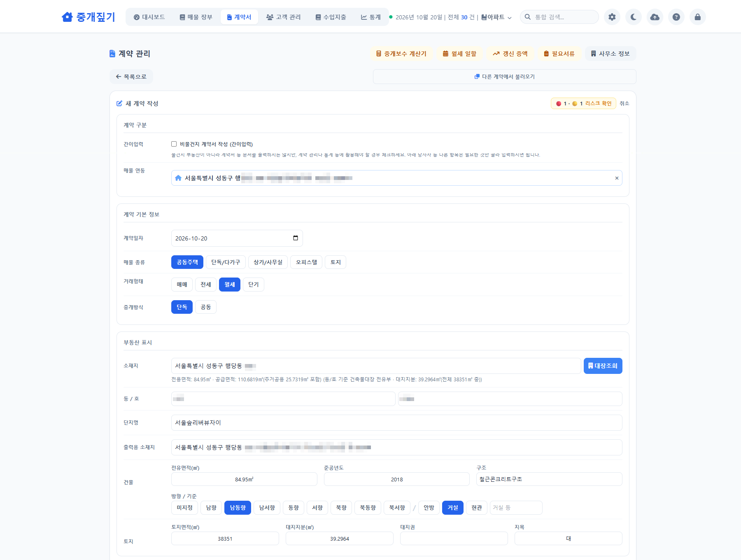
Task: Click the 중개짚기 home logo
Action: tap(88, 17)
